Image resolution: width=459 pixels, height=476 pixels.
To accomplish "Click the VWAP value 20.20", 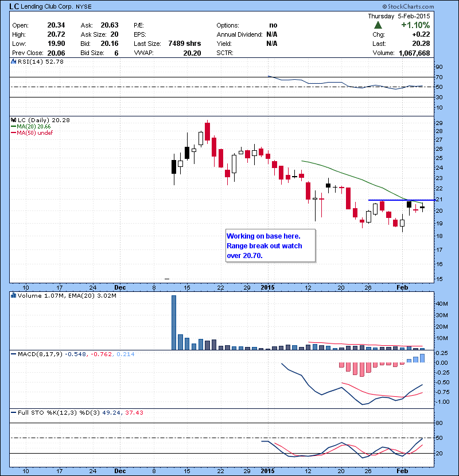I will [192, 53].
